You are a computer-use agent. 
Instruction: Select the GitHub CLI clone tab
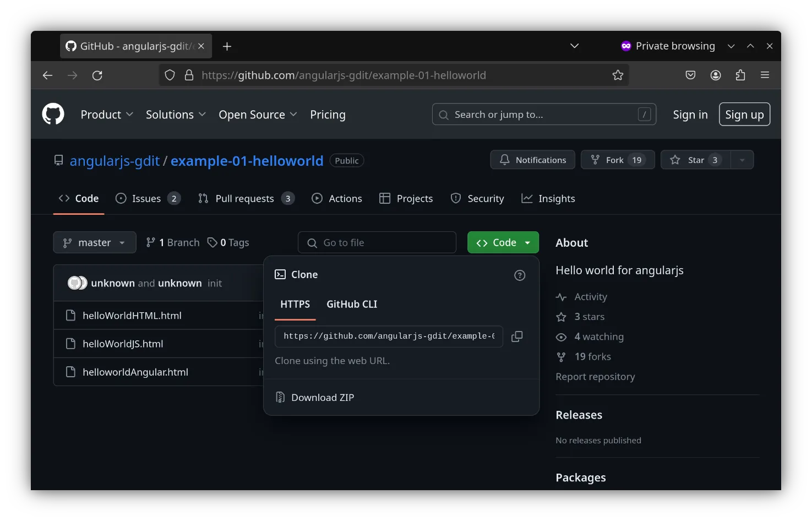pos(352,305)
